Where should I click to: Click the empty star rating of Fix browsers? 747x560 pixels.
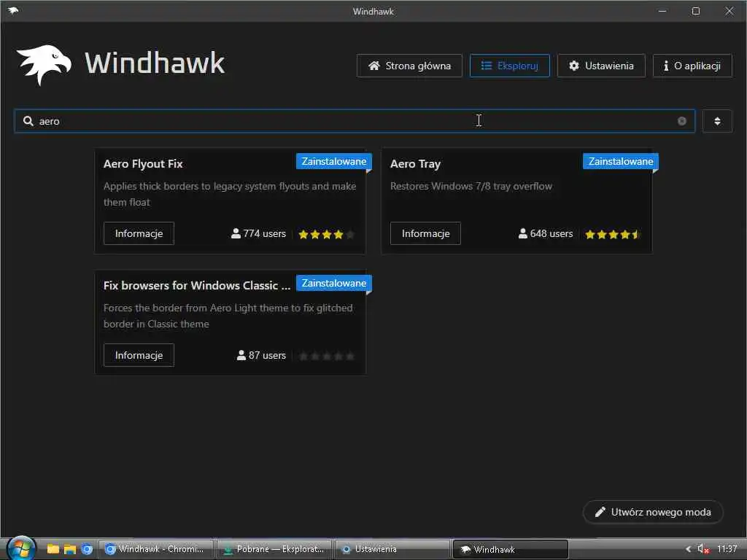click(326, 356)
